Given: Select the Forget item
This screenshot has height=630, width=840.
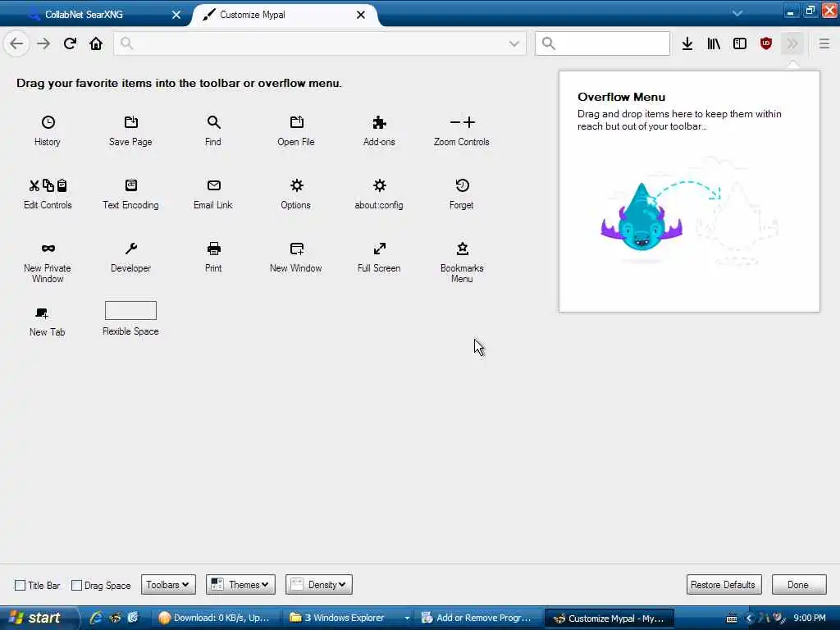Looking at the screenshot, I should click(x=462, y=194).
